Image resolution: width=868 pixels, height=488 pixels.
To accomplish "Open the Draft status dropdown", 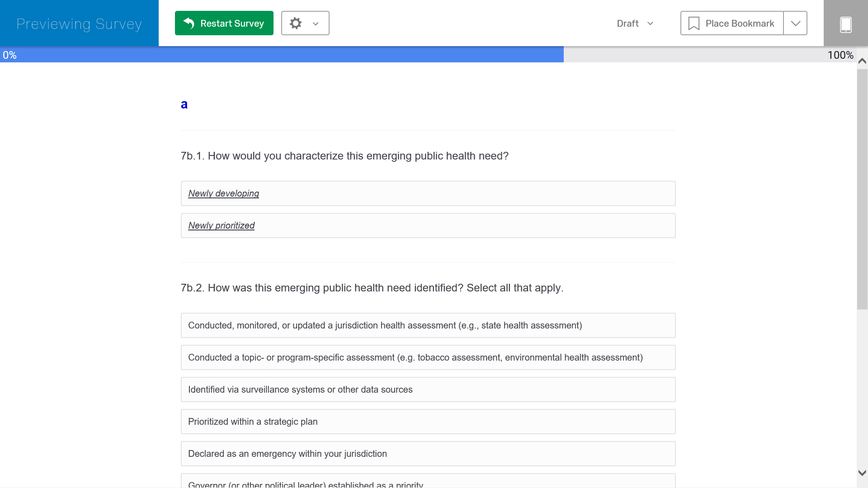I will pos(635,23).
